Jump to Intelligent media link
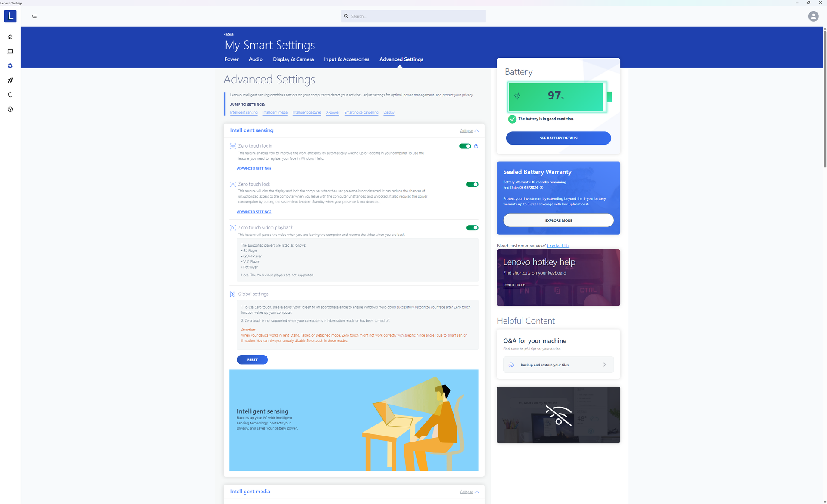This screenshot has width=827, height=504. click(275, 113)
